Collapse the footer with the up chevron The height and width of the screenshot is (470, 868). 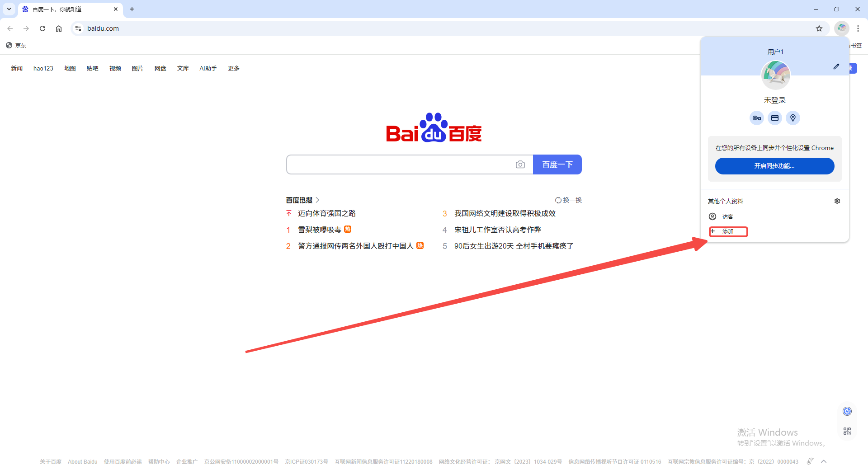pyautogui.click(x=824, y=461)
